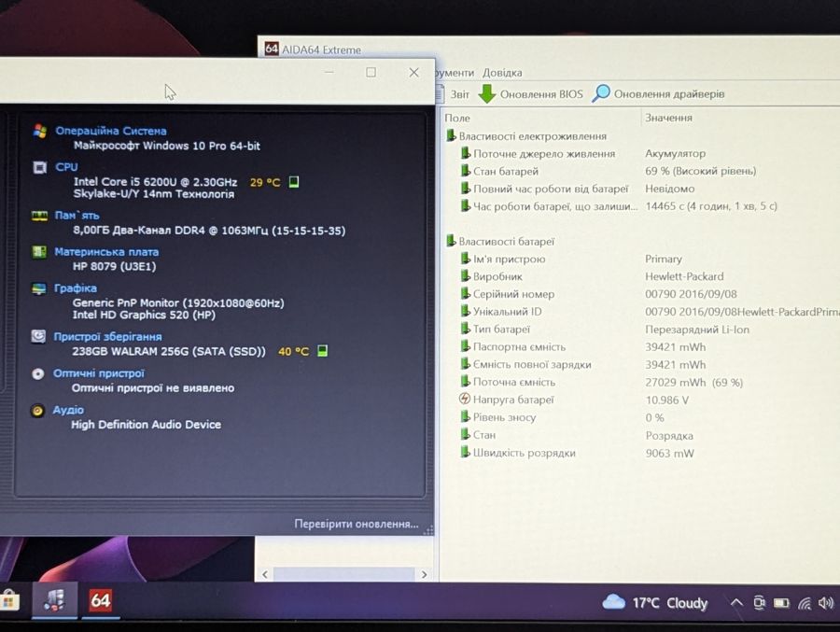
Task: Click the Аудіо heading link
Action: (x=68, y=410)
